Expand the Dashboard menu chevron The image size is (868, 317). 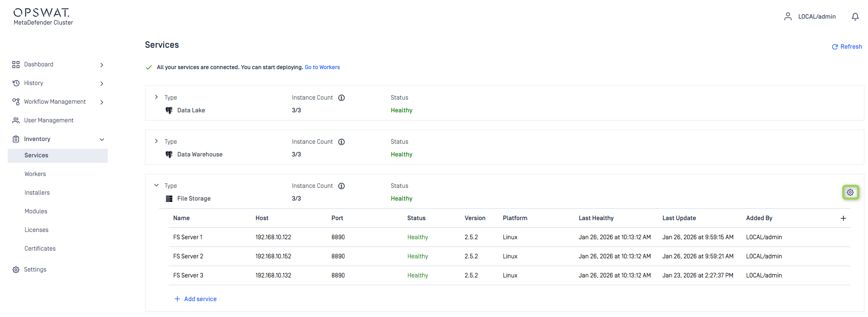tap(102, 65)
